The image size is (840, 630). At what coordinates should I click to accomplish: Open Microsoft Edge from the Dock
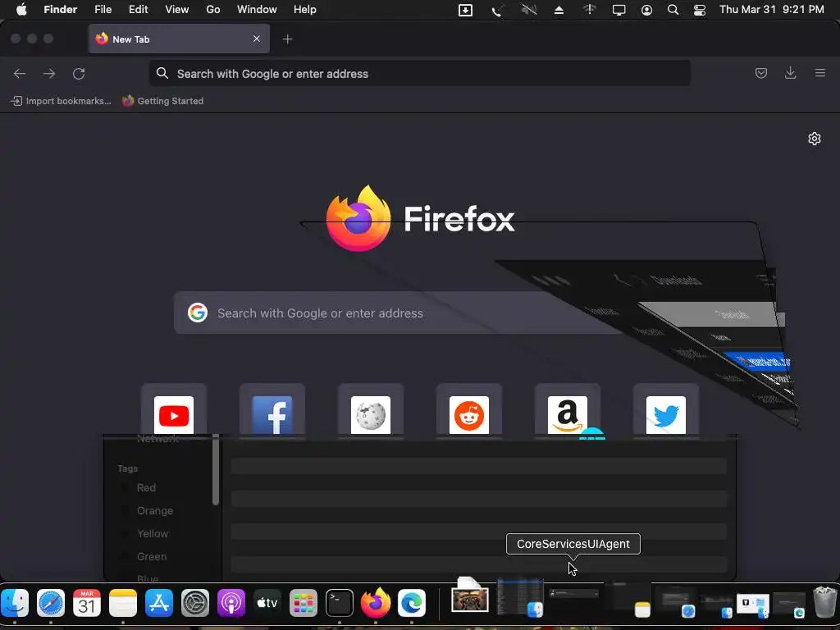(412, 603)
